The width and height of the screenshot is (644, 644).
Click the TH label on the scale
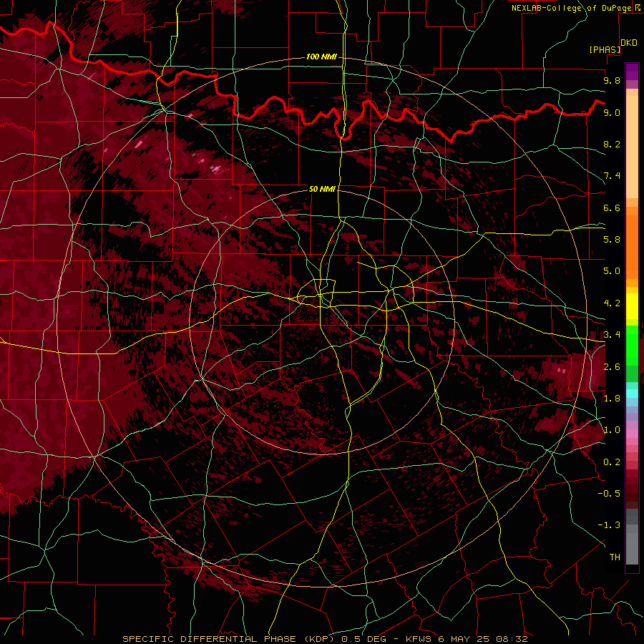coord(615,557)
